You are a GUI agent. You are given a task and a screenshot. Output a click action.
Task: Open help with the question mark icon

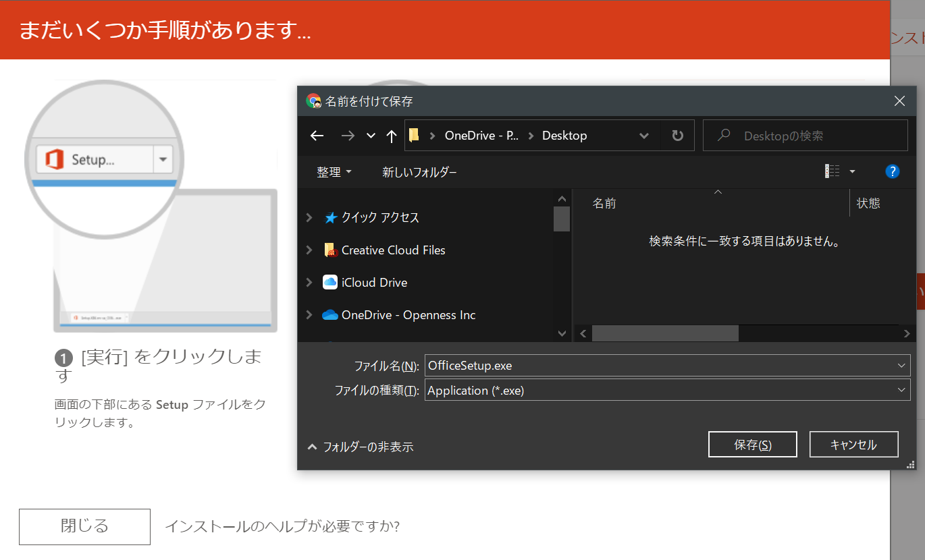point(892,171)
